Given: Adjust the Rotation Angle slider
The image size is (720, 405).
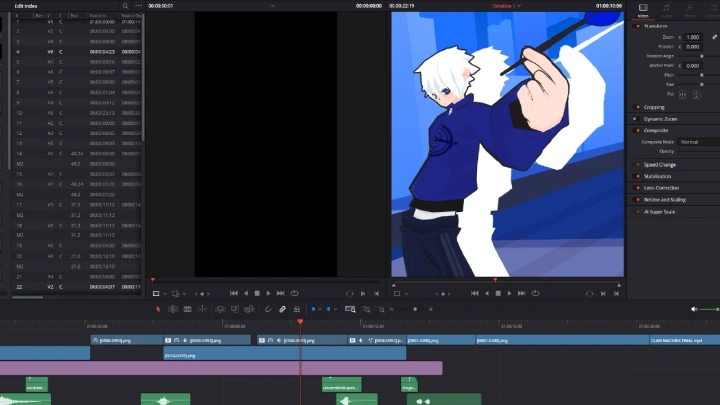Looking at the screenshot, I should tap(701, 56).
